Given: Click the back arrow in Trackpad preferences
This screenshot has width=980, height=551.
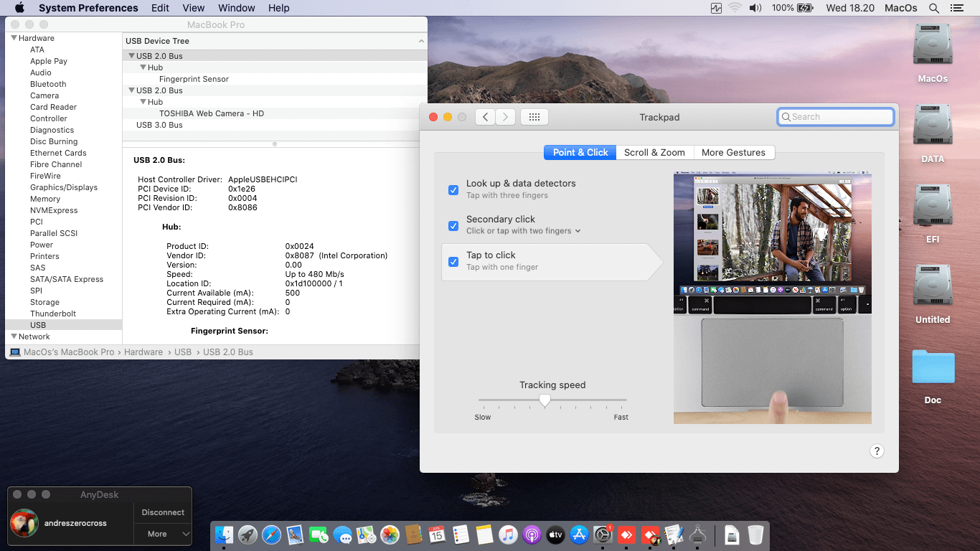Looking at the screenshot, I should pyautogui.click(x=486, y=117).
